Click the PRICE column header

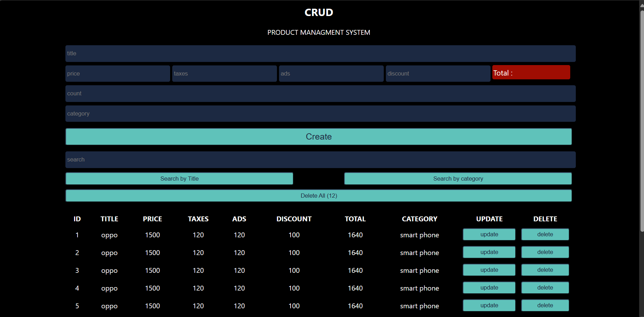click(152, 219)
